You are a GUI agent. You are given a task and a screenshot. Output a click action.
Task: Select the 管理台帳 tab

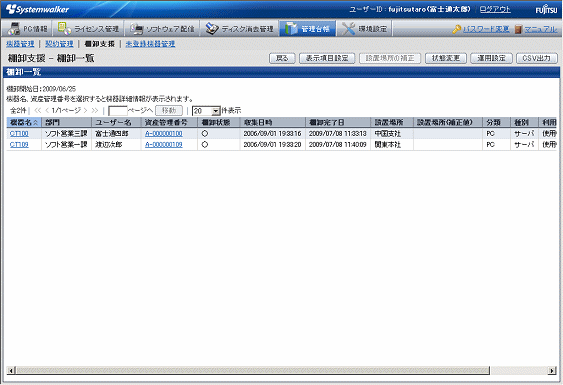click(307, 28)
